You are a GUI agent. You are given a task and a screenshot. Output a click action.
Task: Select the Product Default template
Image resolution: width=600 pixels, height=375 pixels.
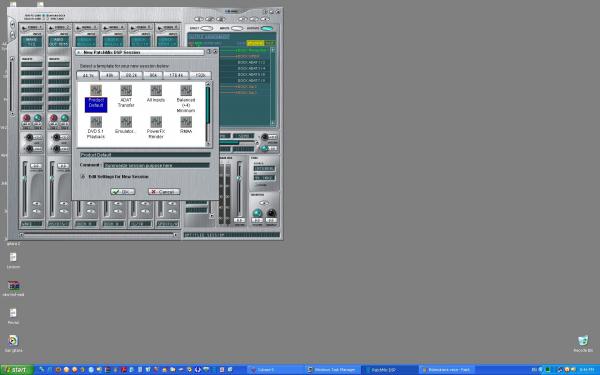click(96, 99)
